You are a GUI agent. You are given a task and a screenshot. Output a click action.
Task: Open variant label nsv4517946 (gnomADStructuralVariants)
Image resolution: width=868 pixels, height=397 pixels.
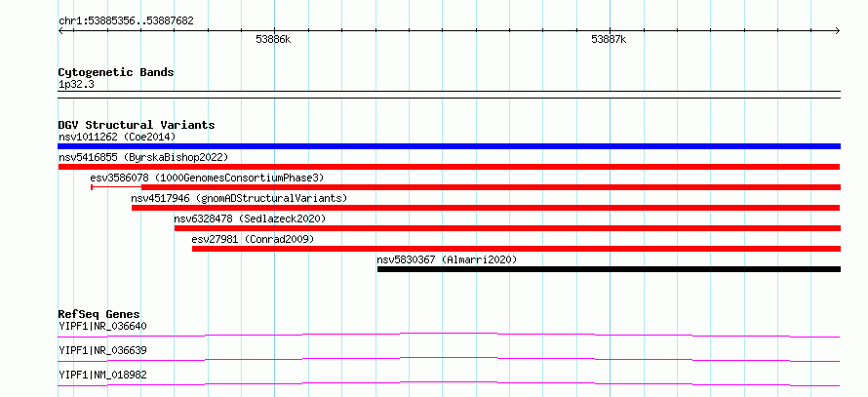(x=239, y=198)
